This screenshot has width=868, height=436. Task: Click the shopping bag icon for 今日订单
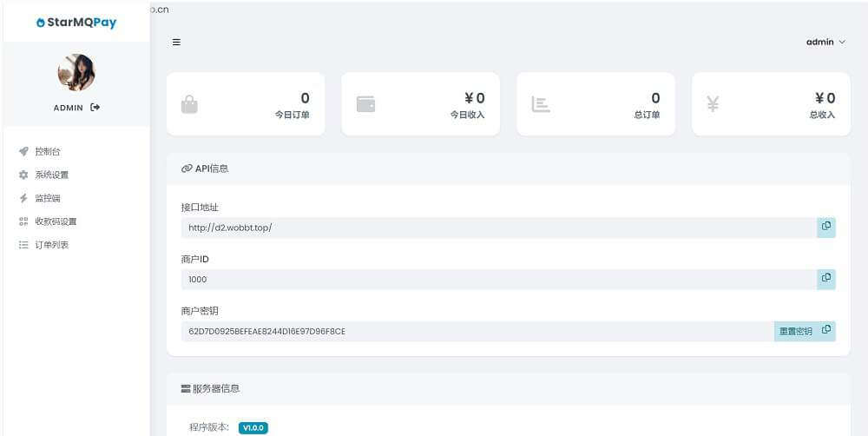click(x=189, y=104)
